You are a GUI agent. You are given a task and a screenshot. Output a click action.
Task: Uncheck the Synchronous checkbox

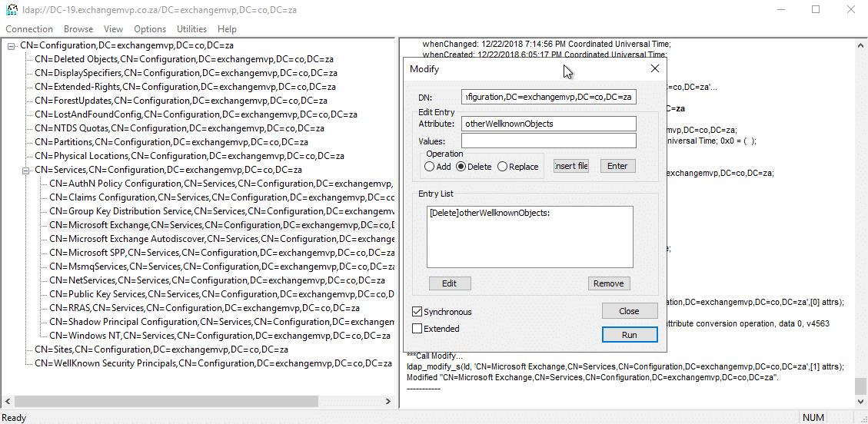(417, 312)
